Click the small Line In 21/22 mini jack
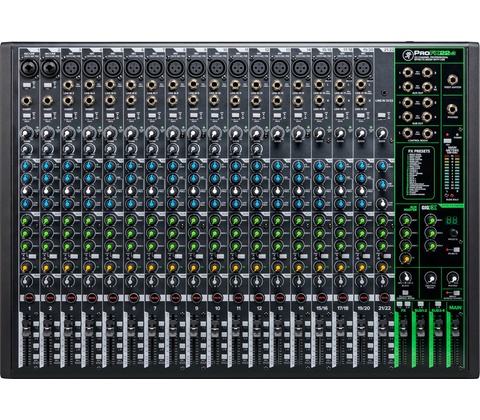The height and width of the screenshot is (420, 480). click(x=385, y=93)
